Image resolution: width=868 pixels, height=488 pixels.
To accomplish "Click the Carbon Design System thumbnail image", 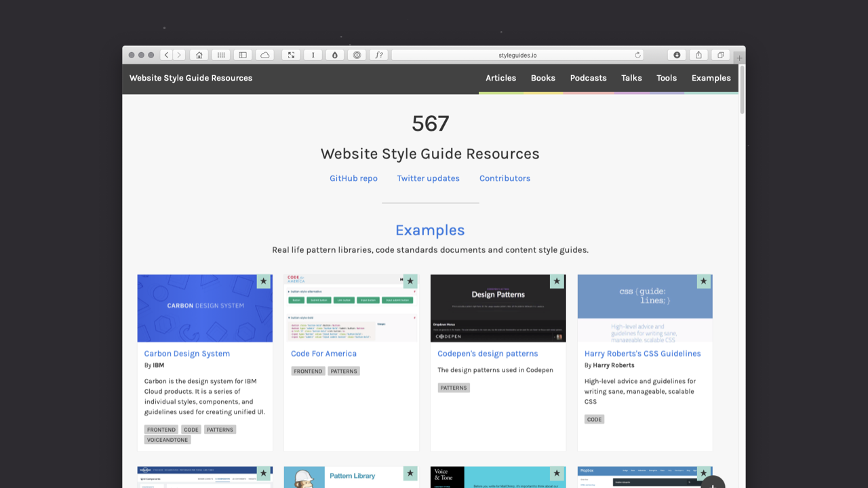I will click(205, 308).
